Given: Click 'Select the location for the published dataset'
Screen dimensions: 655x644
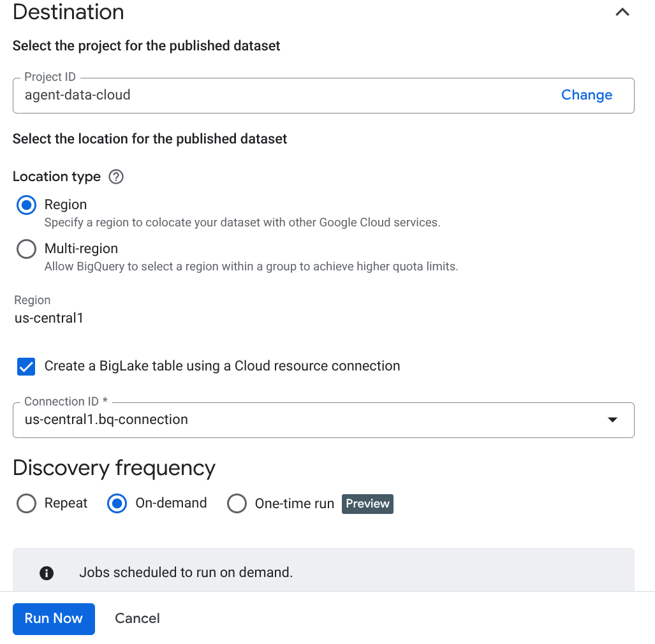Looking at the screenshot, I should pos(149,139).
